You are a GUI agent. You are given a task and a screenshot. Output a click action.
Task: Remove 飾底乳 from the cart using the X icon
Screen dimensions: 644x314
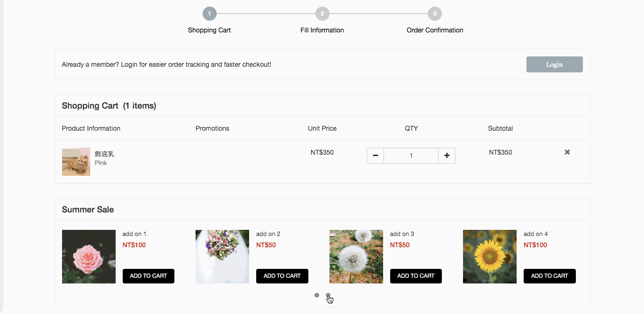566,152
